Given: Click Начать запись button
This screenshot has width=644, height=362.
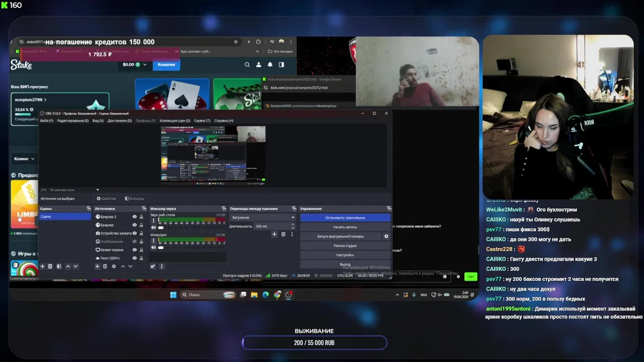Looking at the screenshot, I should (345, 227).
